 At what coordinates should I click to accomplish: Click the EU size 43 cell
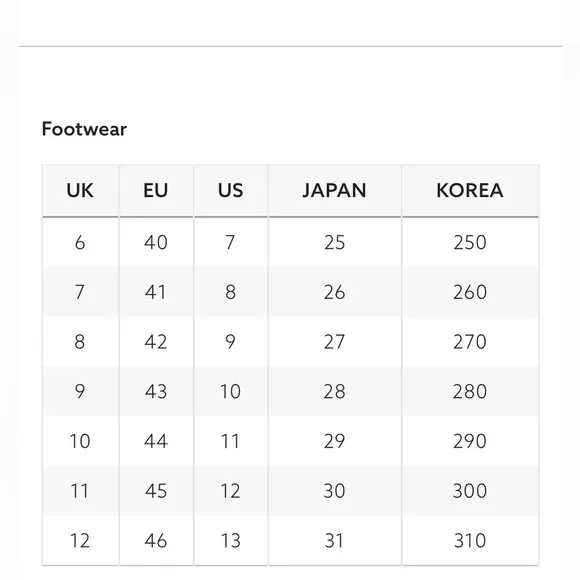pos(156,391)
